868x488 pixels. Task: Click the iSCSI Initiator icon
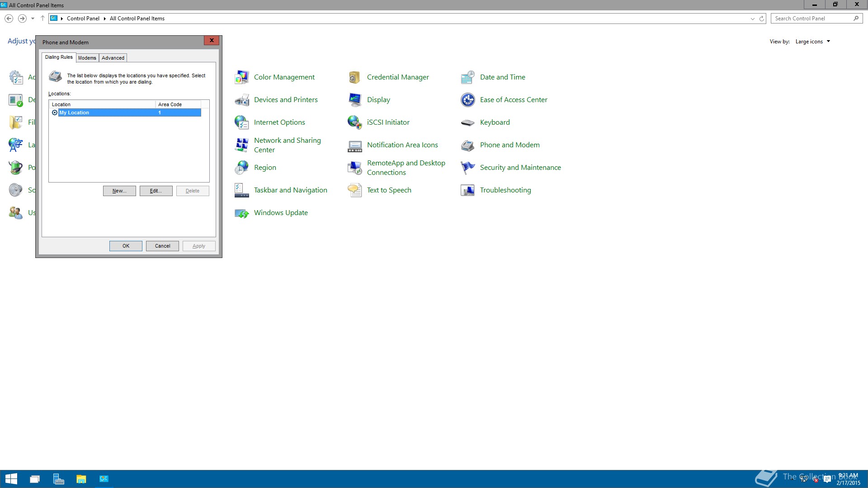355,122
